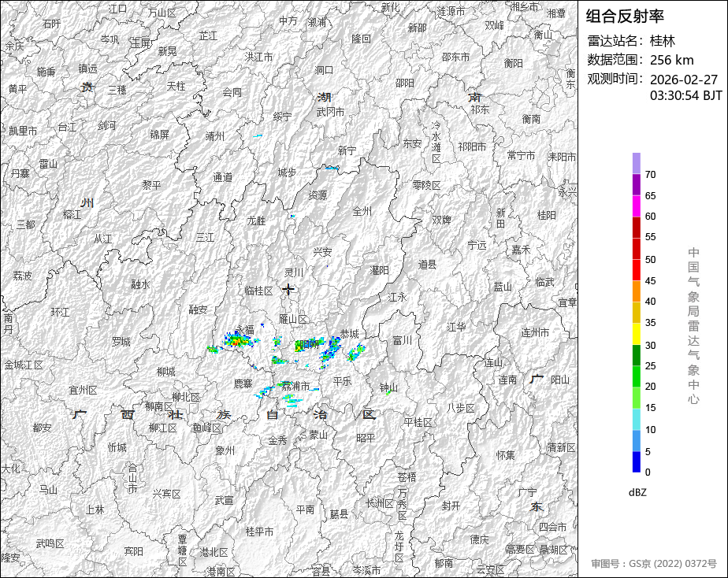Click the 灌阳 map label
The width and height of the screenshot is (728, 578).
pyautogui.click(x=379, y=270)
